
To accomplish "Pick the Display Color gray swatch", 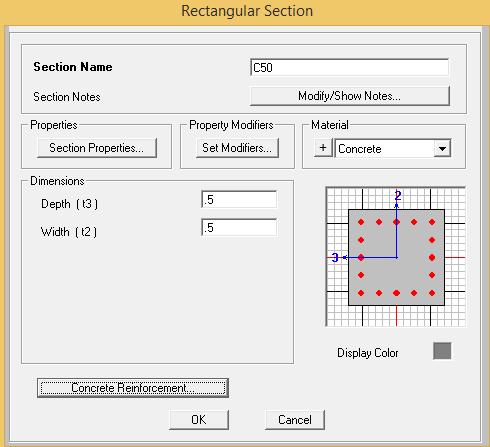I will click(442, 351).
